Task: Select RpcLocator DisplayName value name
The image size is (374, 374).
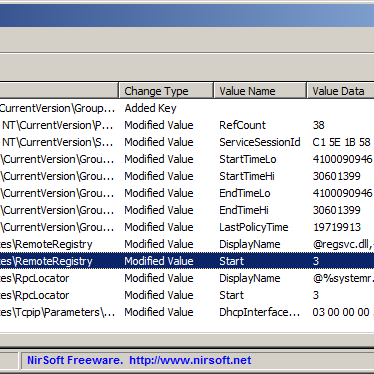Action: [250, 278]
